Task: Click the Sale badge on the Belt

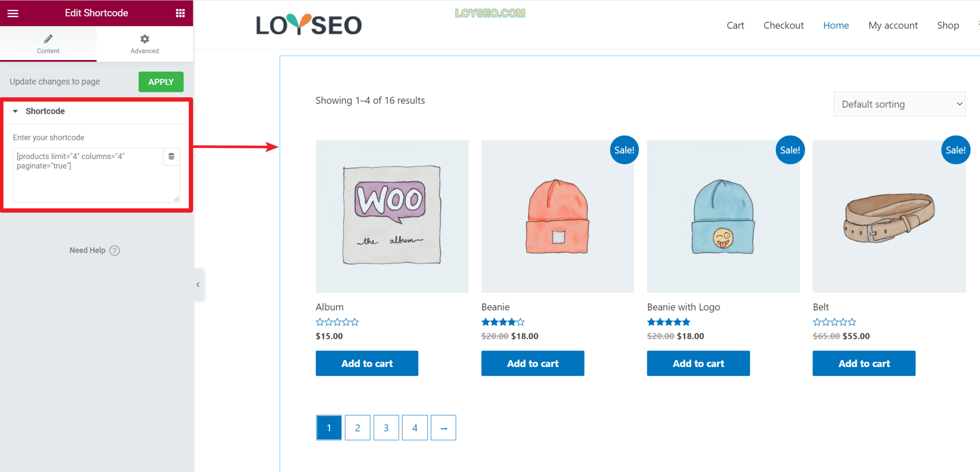Action: 956,150
